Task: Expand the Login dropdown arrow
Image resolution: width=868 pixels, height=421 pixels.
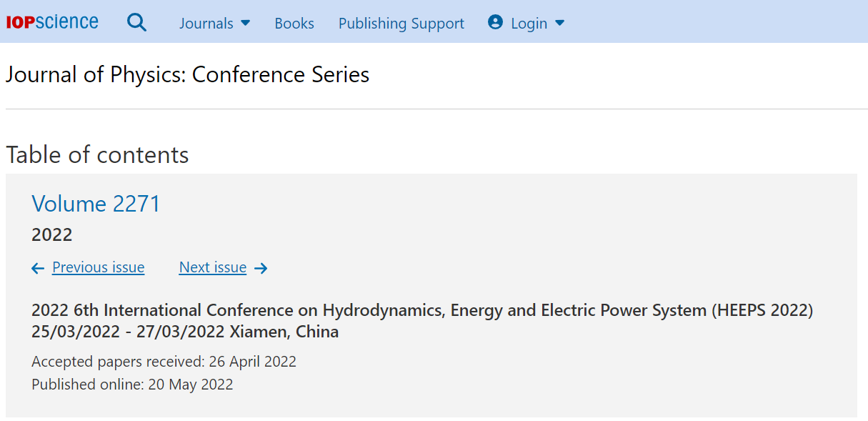Action: point(559,23)
